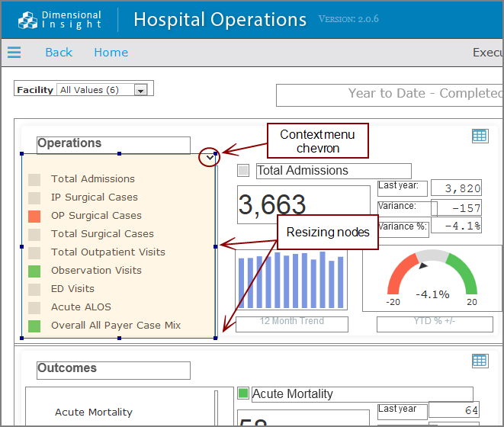Click the Dimensional Insight logo
Screen dimensions: 504x427
pyautogui.click(x=59, y=20)
